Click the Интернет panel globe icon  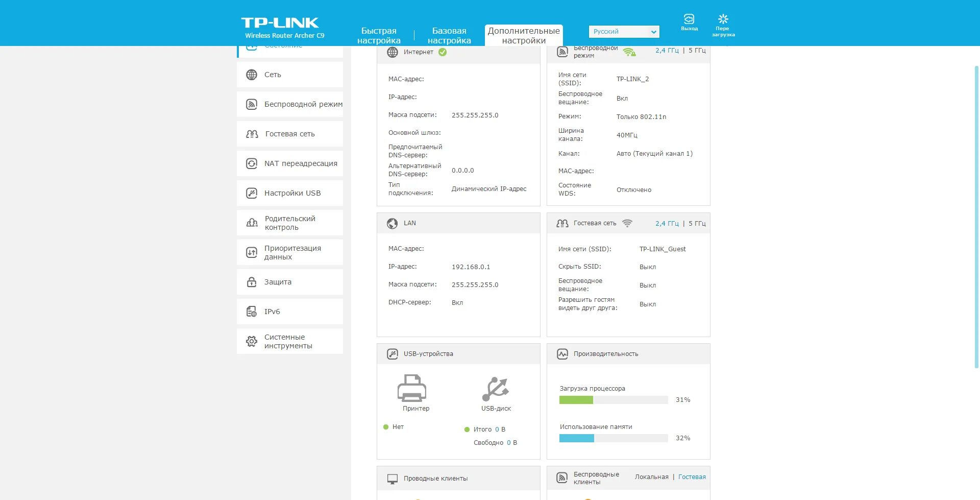(x=393, y=52)
